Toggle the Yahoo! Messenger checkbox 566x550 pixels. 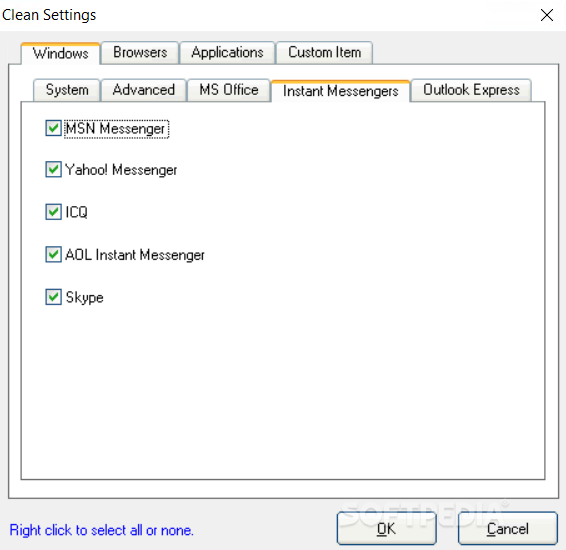53,169
